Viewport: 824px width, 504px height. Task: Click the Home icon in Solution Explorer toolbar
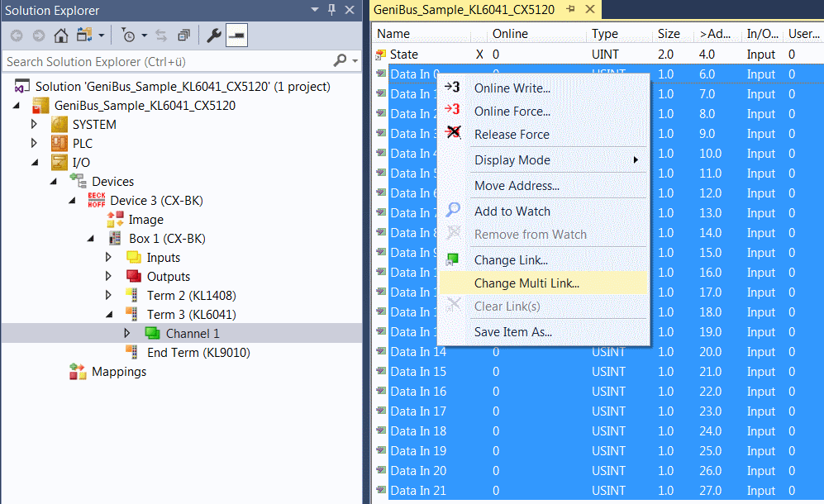(61, 36)
